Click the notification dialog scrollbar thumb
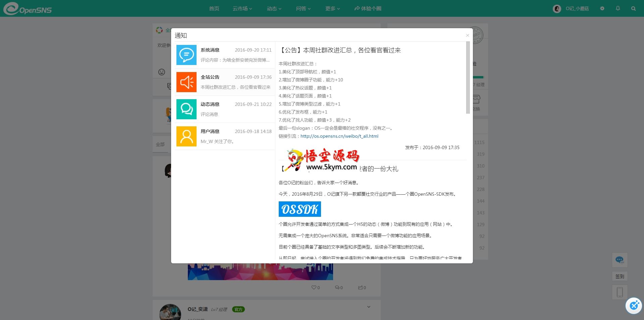 pyautogui.click(x=468, y=78)
